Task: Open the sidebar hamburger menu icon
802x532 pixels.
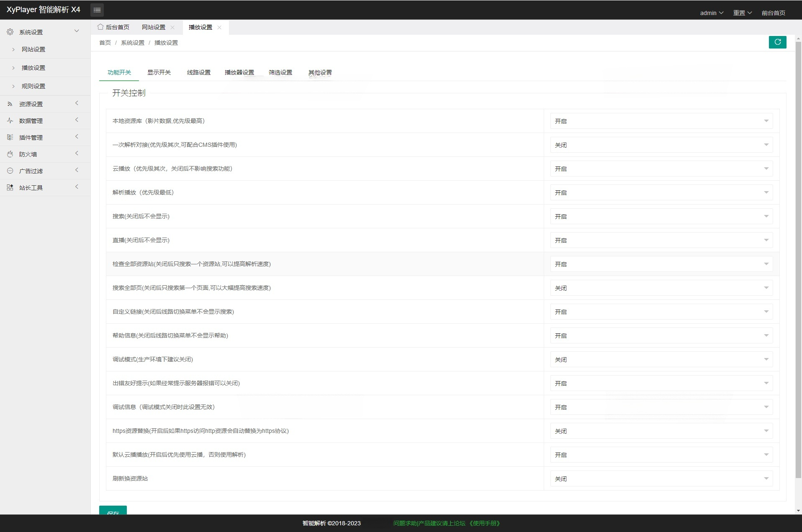Action: (97, 10)
